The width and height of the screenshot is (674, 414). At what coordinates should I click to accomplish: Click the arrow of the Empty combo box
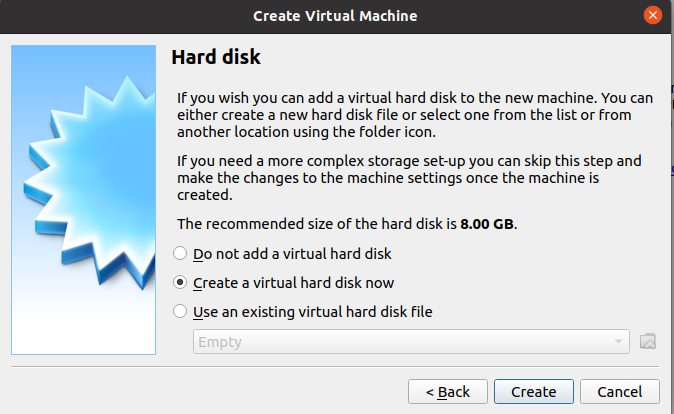pyautogui.click(x=619, y=342)
